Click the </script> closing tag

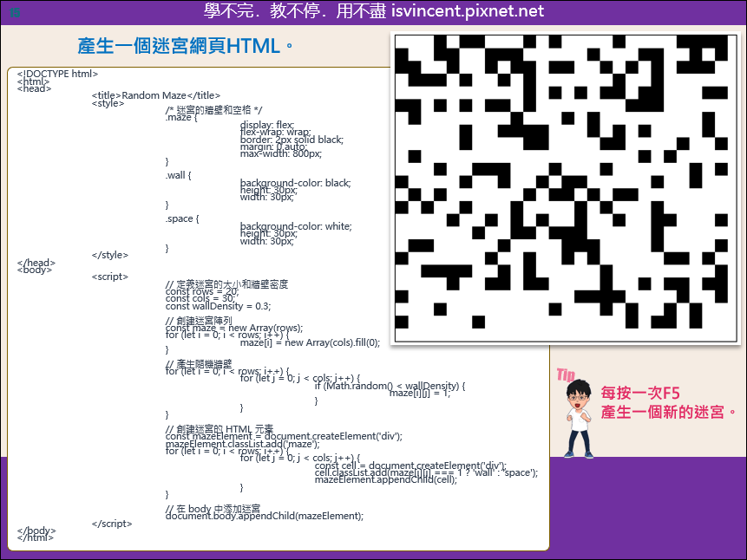112,524
